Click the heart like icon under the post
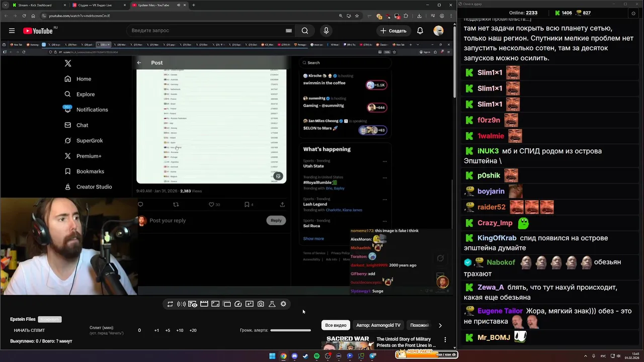 (211, 204)
